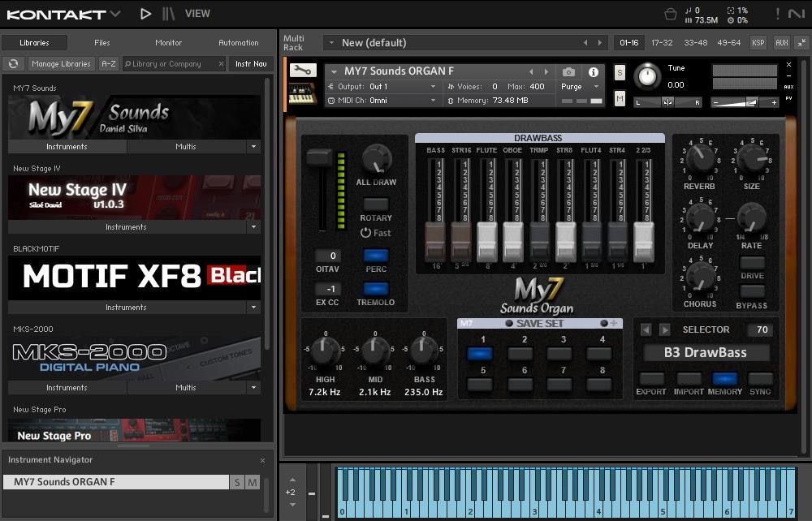This screenshot has width=812, height=521.
Task: Toggle the SYNC button
Action: tap(760, 379)
